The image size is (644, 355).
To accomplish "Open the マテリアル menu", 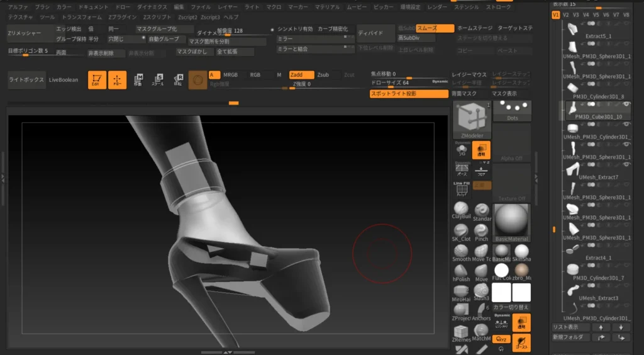I will pos(327,6).
